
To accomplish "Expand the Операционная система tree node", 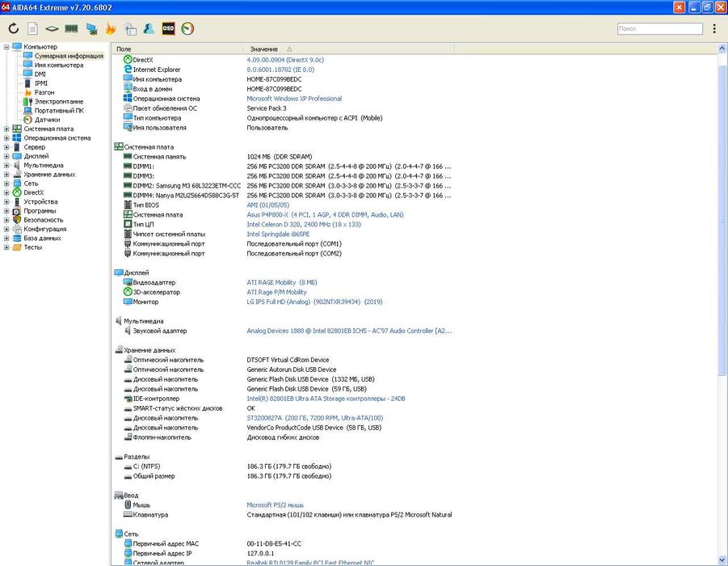I will tap(6, 138).
